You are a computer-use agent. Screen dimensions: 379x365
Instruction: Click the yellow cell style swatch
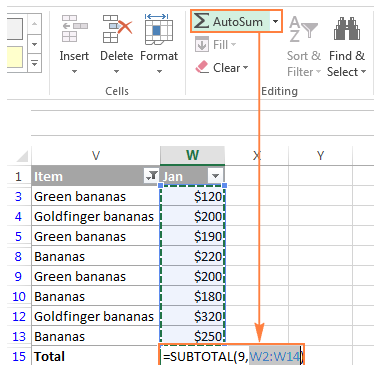coord(15,57)
